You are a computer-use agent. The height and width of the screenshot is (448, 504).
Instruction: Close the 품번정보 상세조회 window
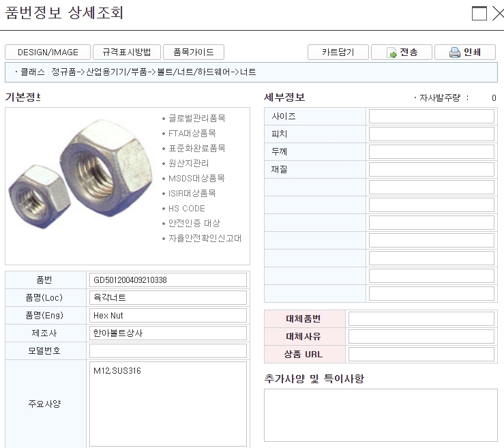pos(497,14)
